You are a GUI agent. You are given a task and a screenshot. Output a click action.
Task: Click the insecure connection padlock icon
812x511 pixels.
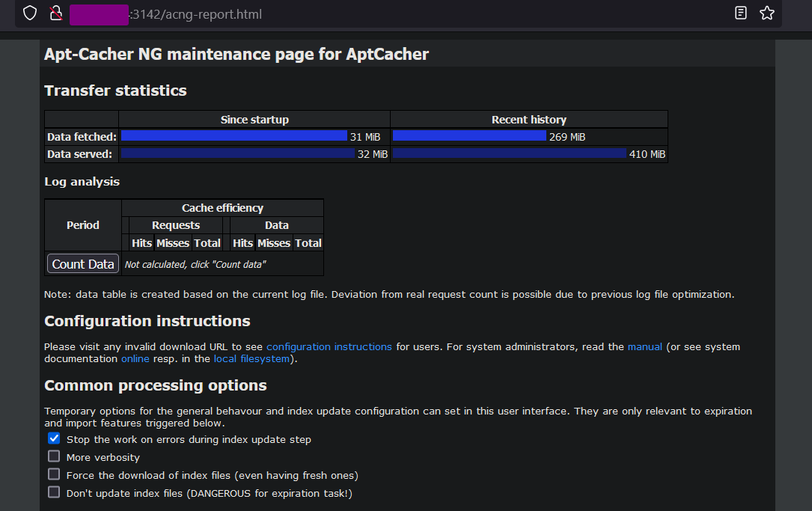click(56, 13)
